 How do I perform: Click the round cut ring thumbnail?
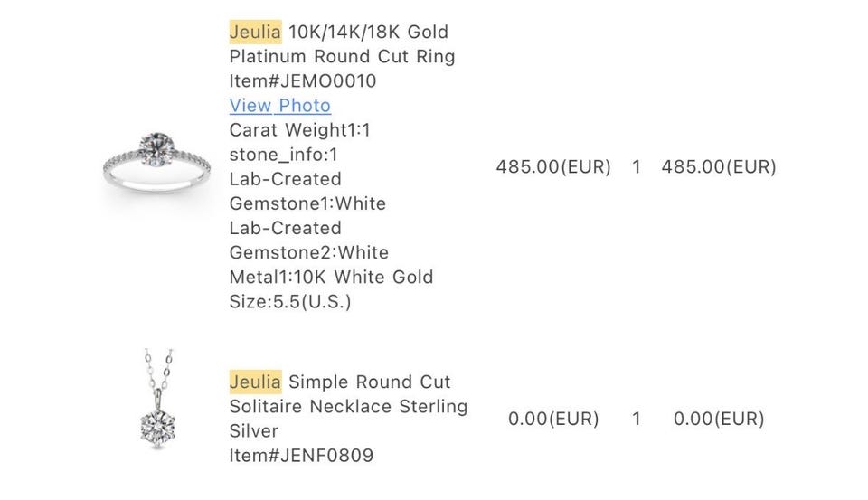click(156, 164)
